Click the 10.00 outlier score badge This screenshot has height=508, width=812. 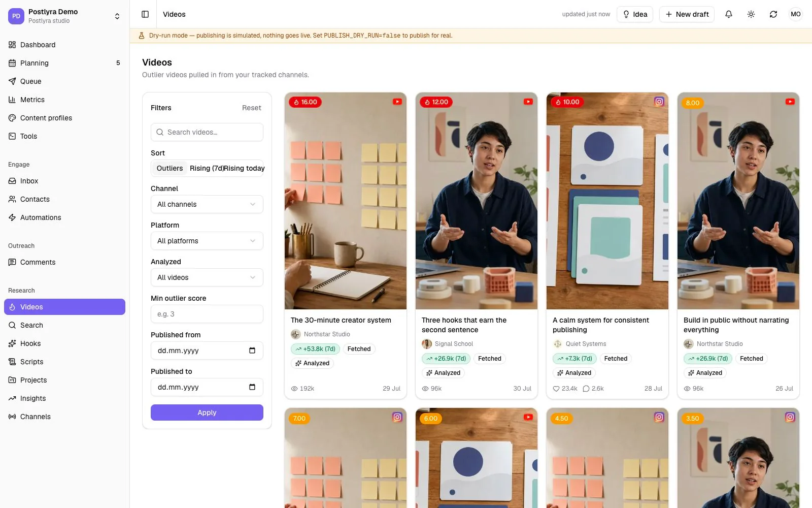point(567,102)
